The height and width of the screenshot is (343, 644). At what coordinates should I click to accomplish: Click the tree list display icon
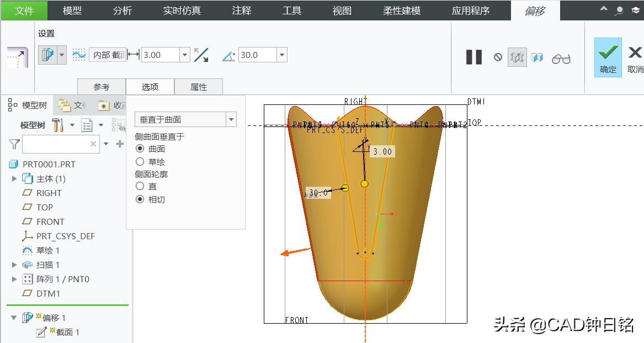pyautogui.click(x=87, y=125)
